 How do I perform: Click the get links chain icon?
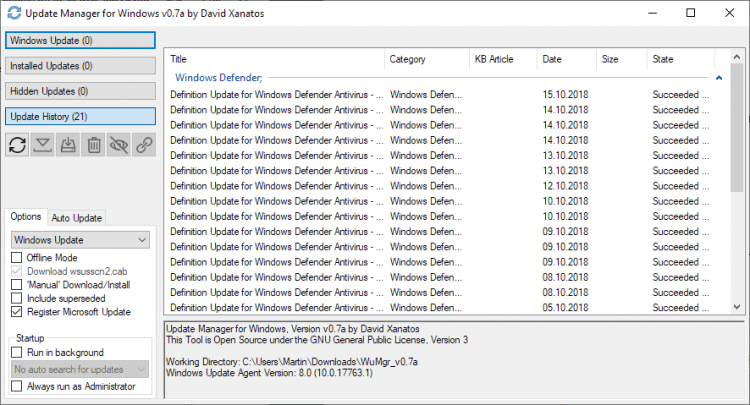point(144,145)
